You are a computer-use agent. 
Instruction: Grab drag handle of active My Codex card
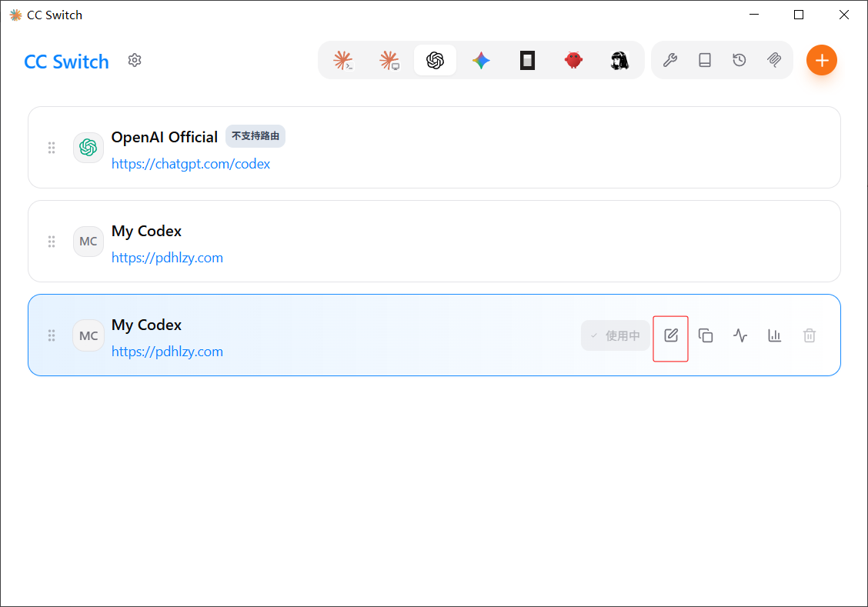(x=52, y=336)
